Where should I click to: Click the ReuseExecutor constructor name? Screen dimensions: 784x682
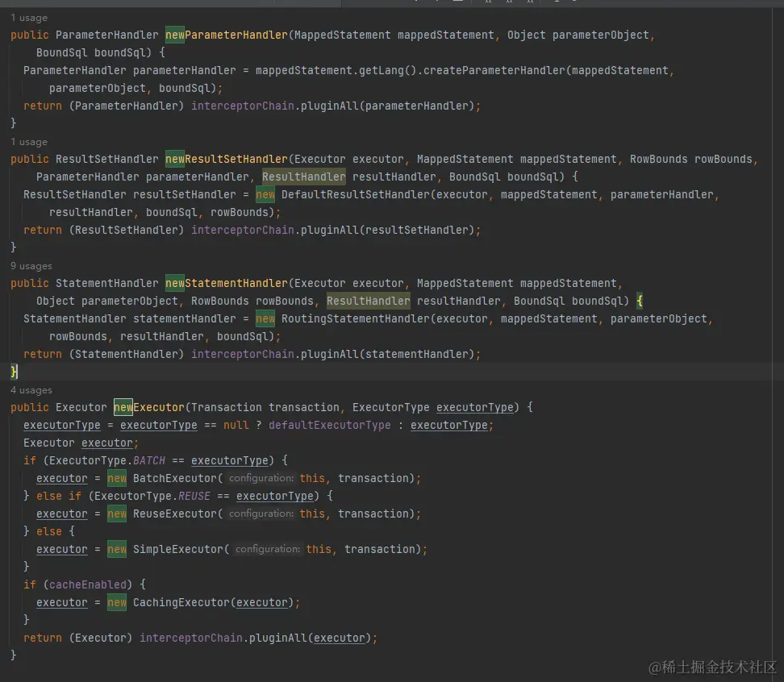click(x=175, y=514)
